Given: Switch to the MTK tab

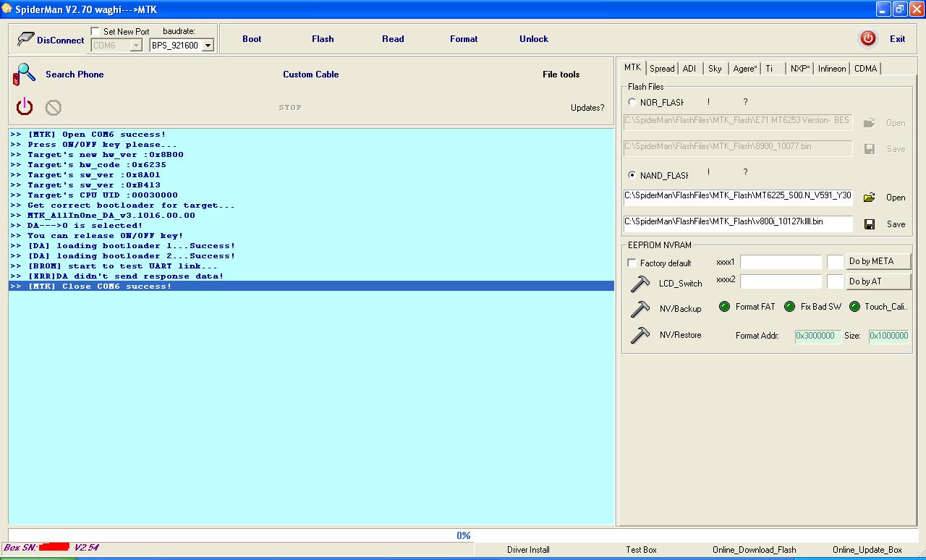Looking at the screenshot, I should coord(633,67).
